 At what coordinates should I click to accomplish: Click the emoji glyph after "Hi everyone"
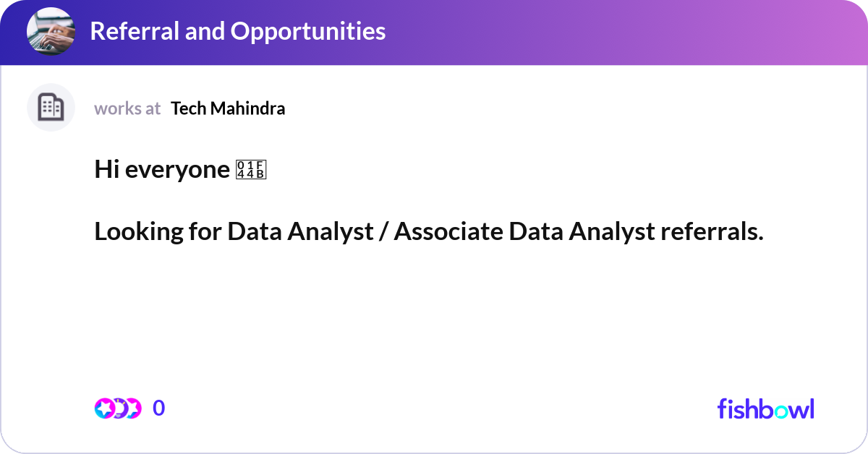pos(252,170)
